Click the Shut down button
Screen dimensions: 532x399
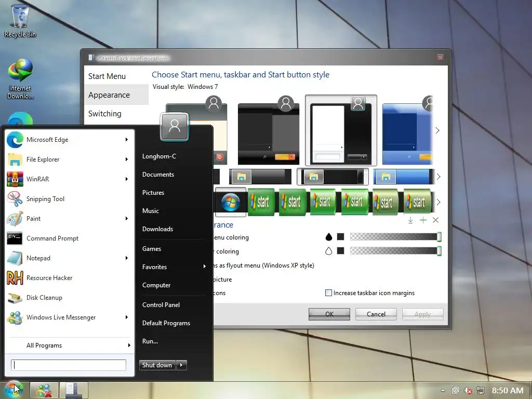157,365
